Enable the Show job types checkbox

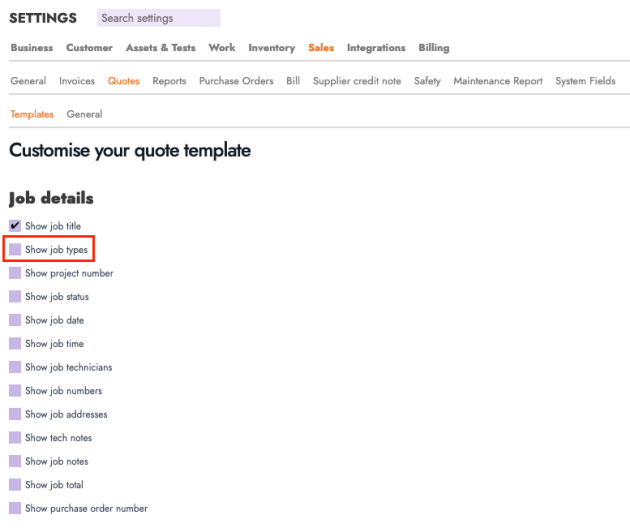[x=15, y=250]
